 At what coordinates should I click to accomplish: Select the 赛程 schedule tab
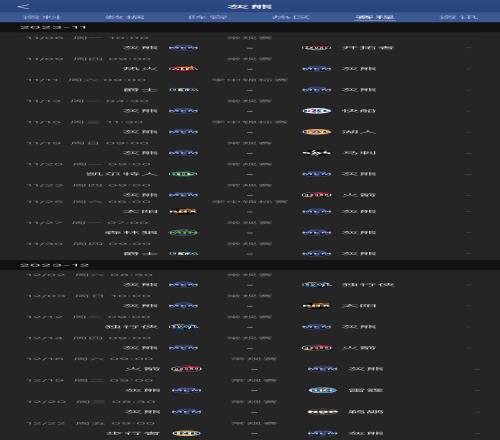(375, 17)
